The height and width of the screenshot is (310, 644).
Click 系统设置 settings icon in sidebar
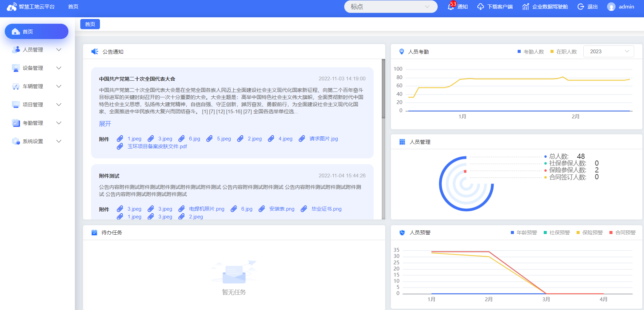tap(16, 141)
